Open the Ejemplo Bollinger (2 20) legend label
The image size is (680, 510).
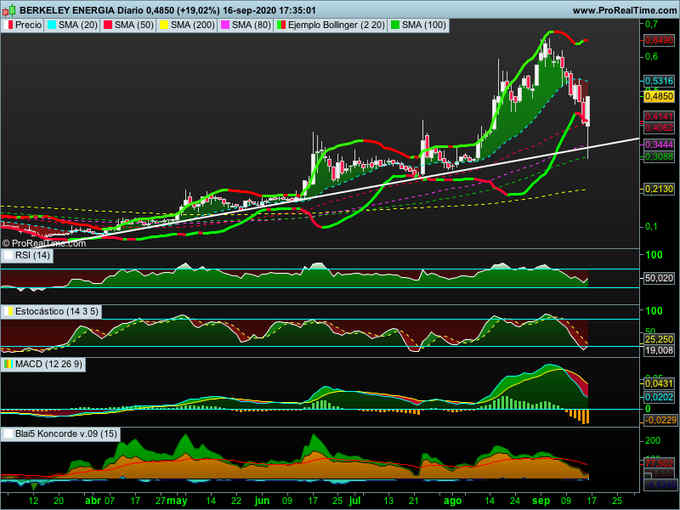[x=336, y=25]
